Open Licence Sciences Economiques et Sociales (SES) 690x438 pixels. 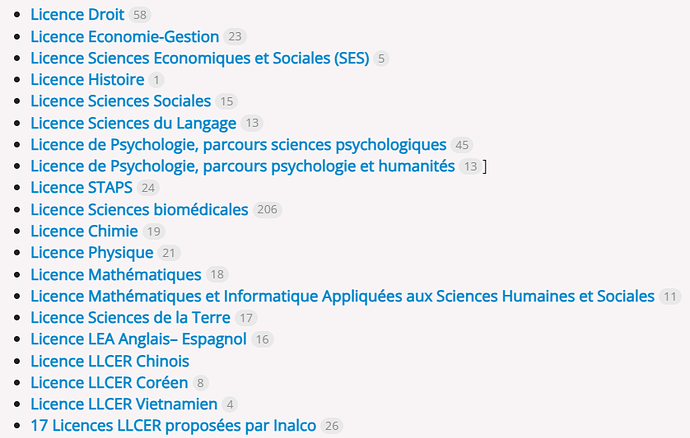[x=200, y=58]
